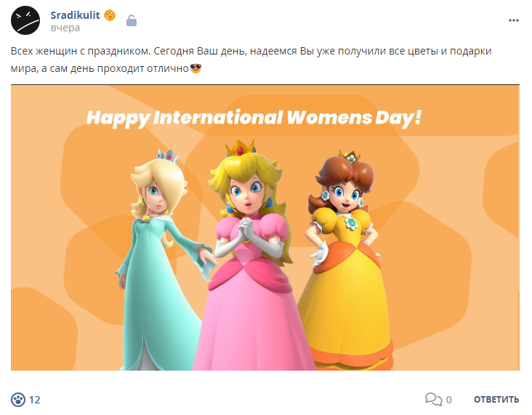Click Rosalina in the teal dress

point(159,259)
